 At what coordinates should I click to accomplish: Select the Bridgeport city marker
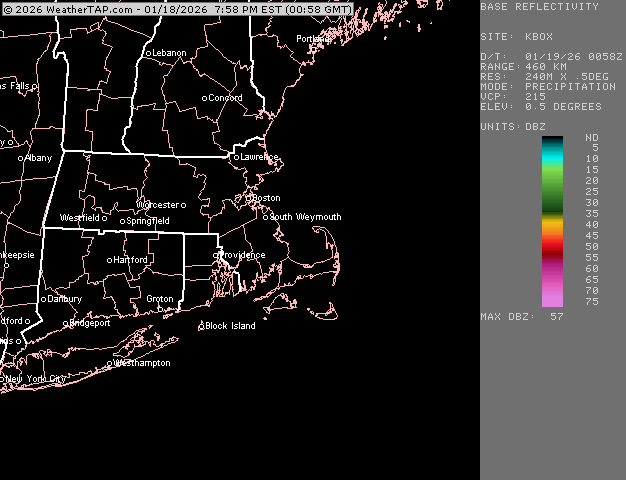tap(66, 323)
